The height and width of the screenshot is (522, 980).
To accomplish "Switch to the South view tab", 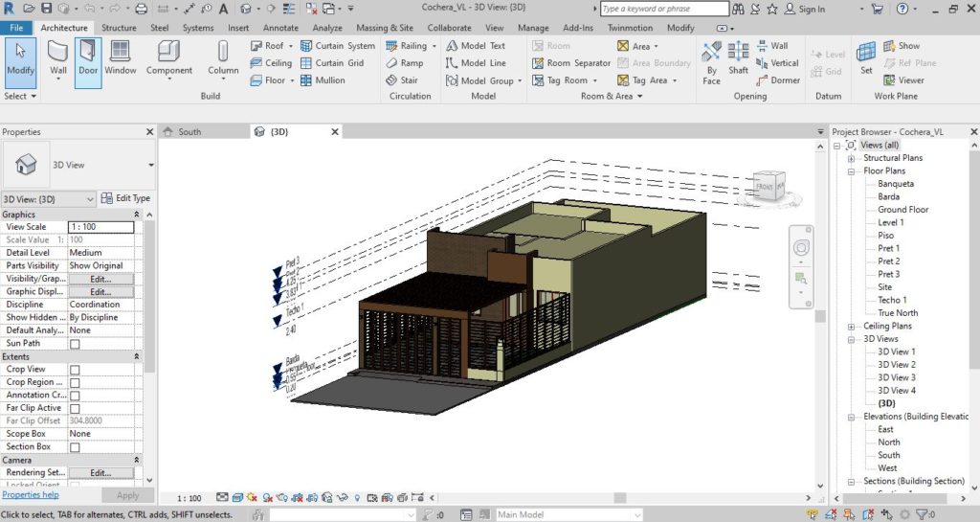I will click(189, 131).
